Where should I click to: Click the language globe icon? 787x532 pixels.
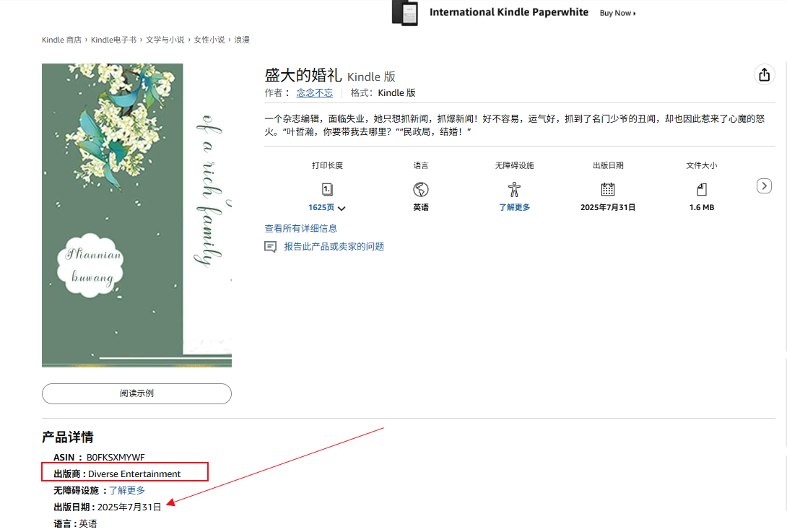point(421,189)
